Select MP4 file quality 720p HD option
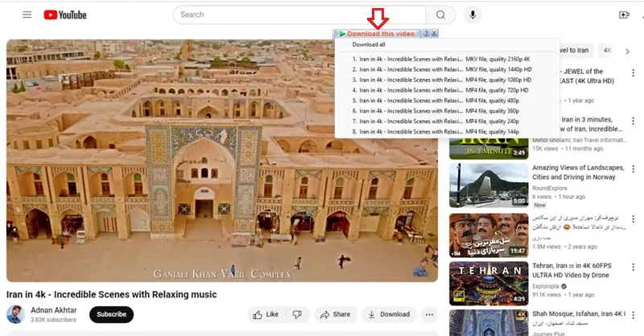Screen dimensions: 644x336 point(440,90)
